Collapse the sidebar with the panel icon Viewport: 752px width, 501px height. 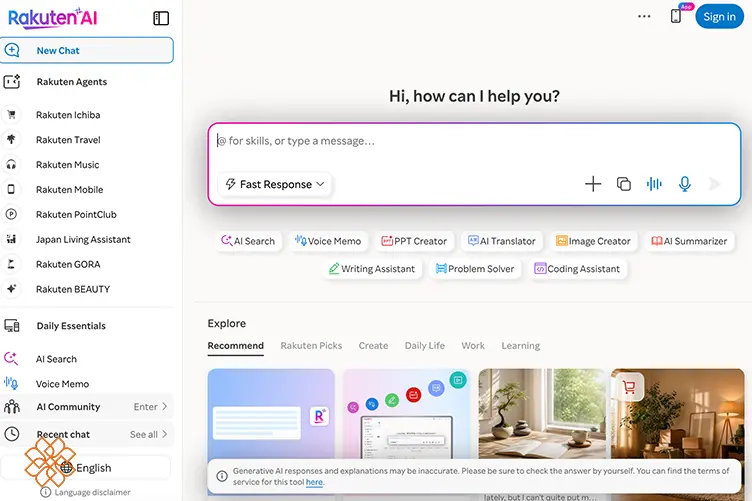pos(161,18)
